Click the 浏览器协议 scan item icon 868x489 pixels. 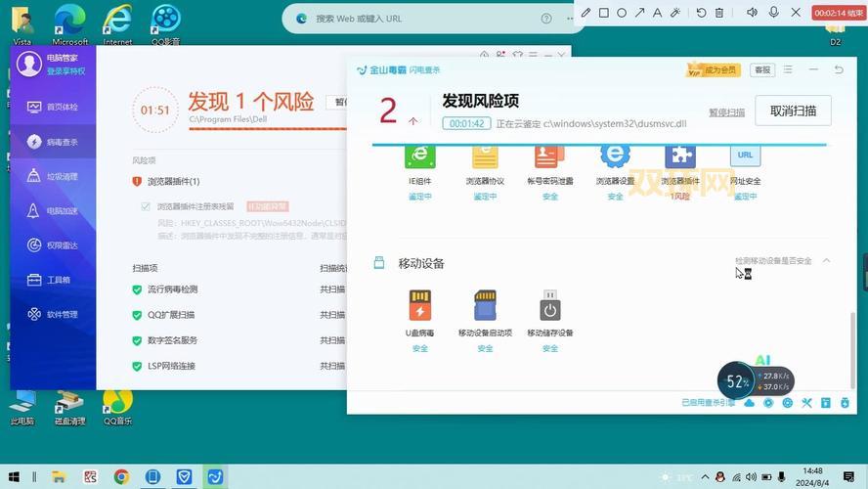485,156
